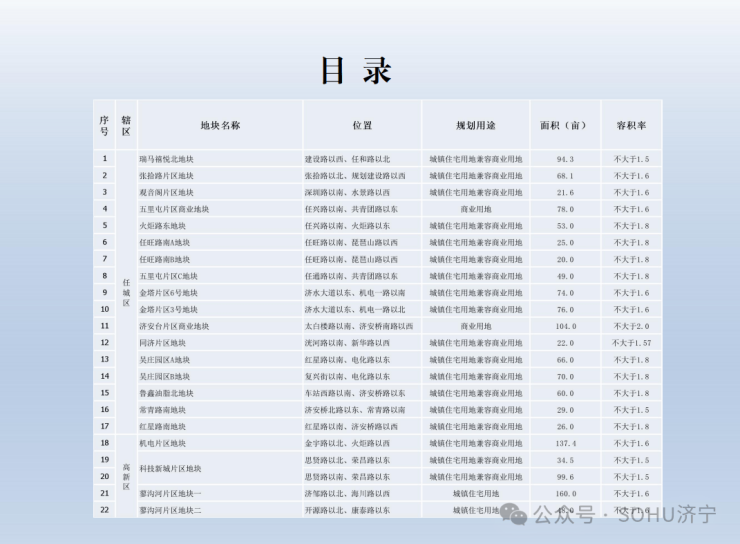The height and width of the screenshot is (544, 740).
Task: Click area value 160.0
Action: pos(565,494)
